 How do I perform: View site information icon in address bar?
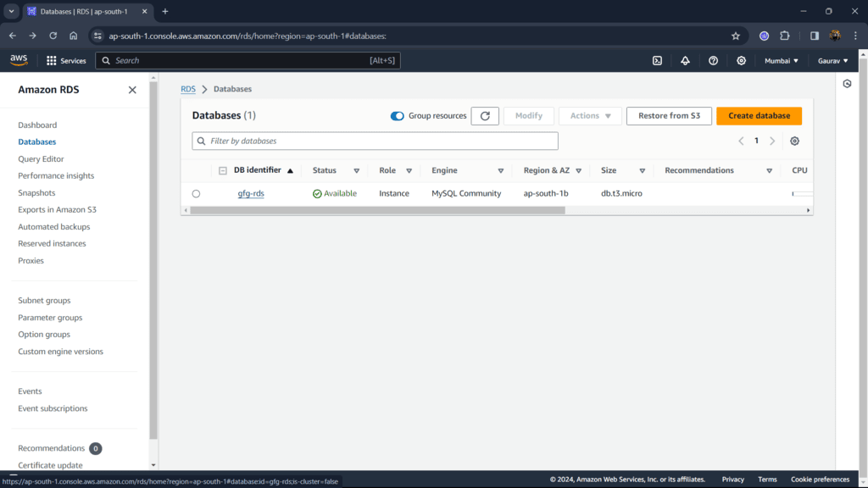pyautogui.click(x=97, y=36)
